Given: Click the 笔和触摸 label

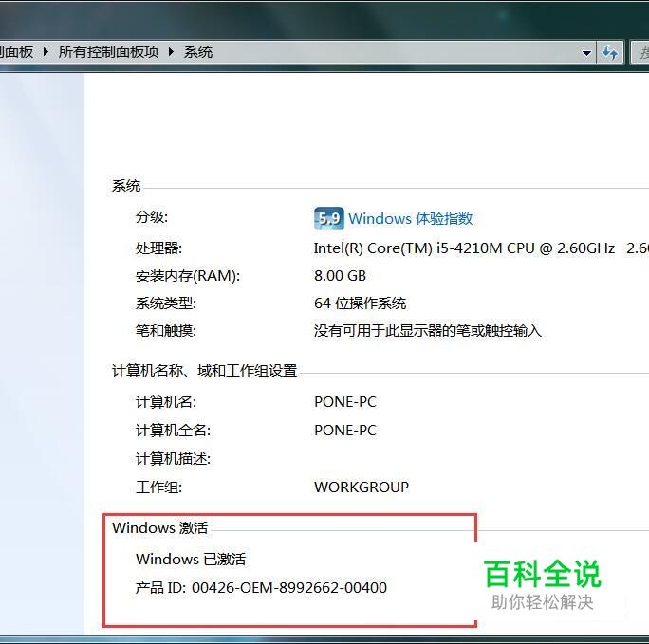Looking at the screenshot, I should point(165,330).
